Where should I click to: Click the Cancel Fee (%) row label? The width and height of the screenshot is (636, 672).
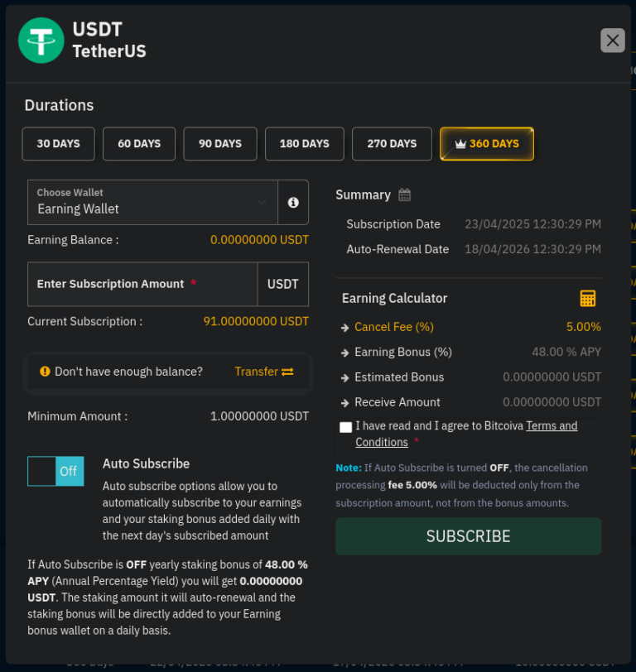(x=393, y=327)
